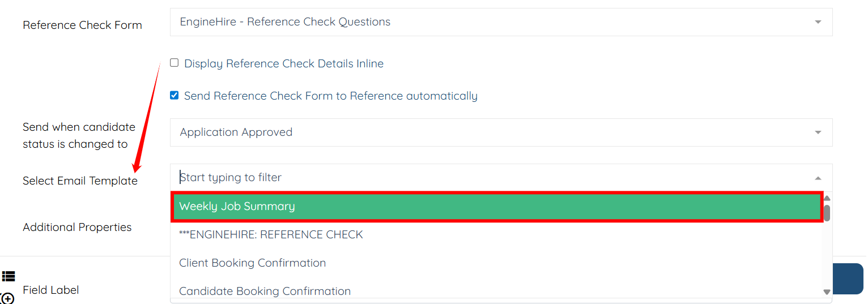The image size is (868, 304).
Task: Enable Display Reference Check Details Inline checkbox
Action: [175, 63]
